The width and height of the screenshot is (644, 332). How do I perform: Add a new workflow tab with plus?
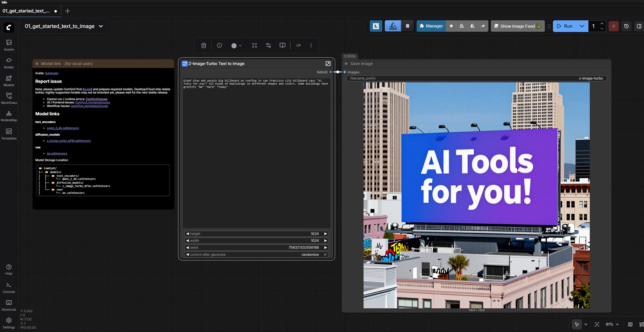pos(68,11)
